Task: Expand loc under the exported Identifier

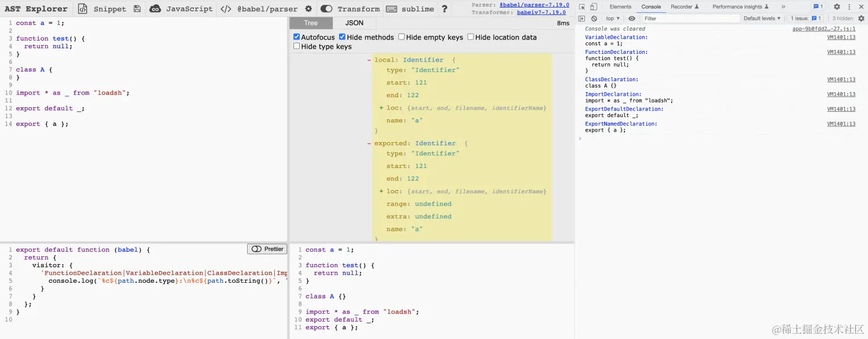Action: tap(381, 191)
